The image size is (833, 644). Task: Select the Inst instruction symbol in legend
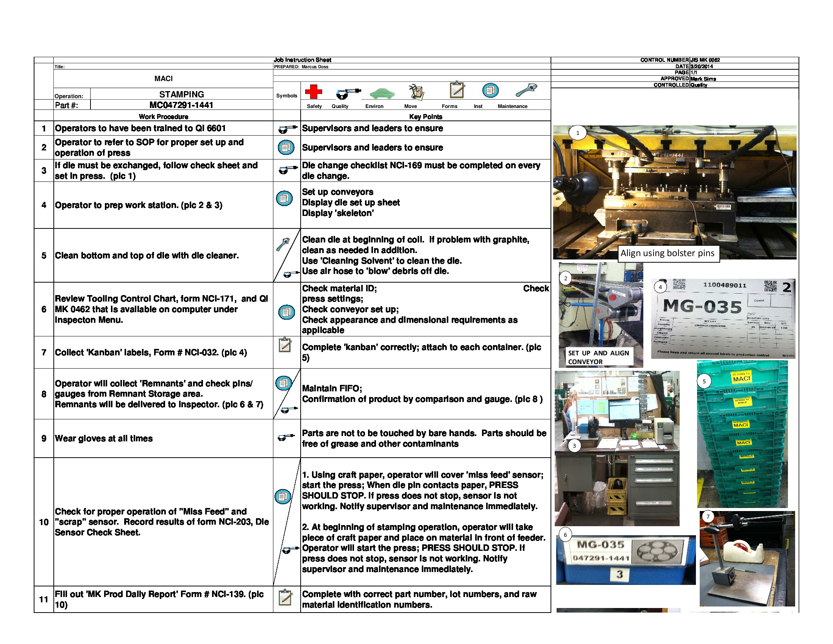point(490,92)
